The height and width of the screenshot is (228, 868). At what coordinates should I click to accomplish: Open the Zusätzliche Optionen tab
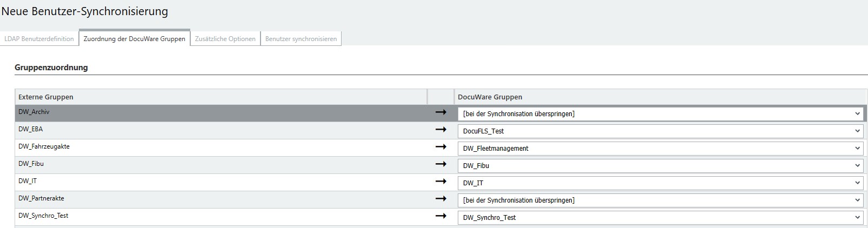click(225, 39)
